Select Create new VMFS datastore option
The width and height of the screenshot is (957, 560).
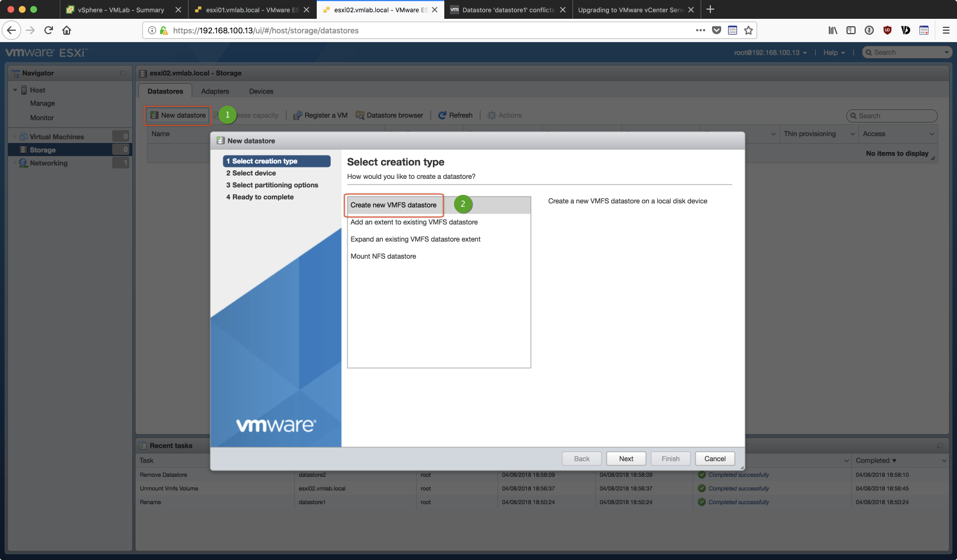(x=394, y=205)
